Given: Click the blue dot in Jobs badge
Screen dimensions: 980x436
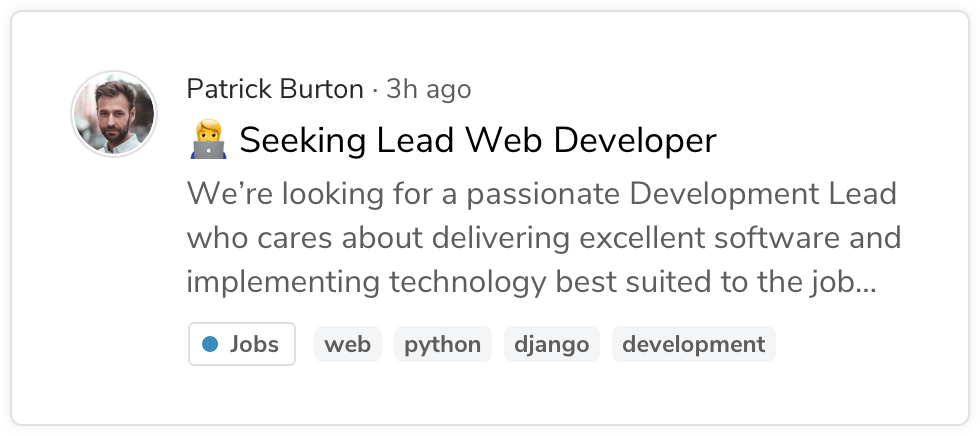Looking at the screenshot, I should pyautogui.click(x=210, y=344).
